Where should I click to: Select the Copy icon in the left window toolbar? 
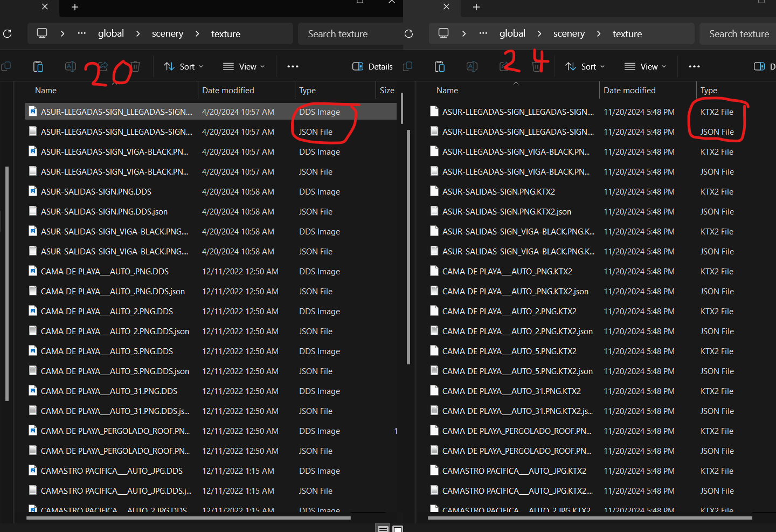[6, 66]
